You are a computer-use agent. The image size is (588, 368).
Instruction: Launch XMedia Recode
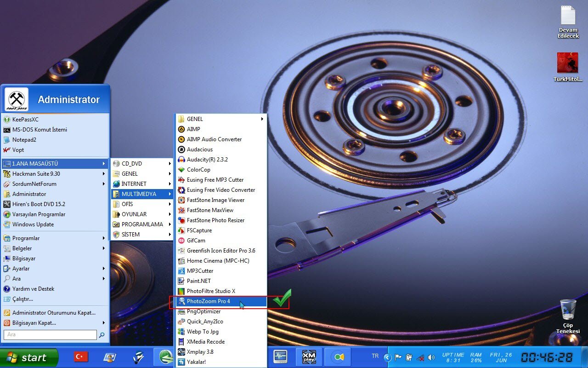click(x=221, y=342)
